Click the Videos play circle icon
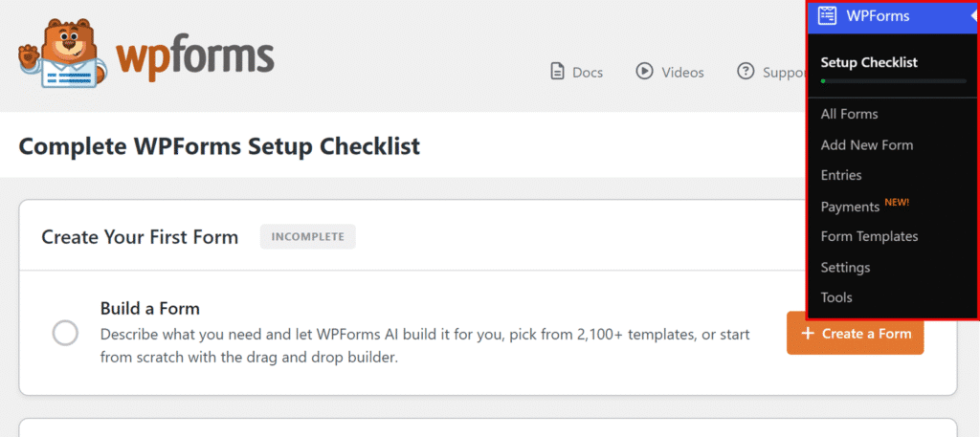Viewport: 980px width, 437px height. (644, 71)
